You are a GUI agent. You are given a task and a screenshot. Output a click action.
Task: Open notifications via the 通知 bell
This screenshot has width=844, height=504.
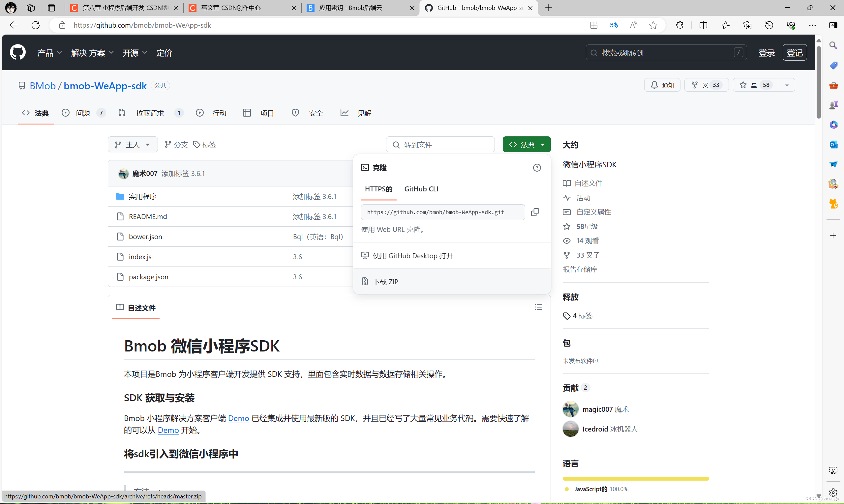(661, 85)
